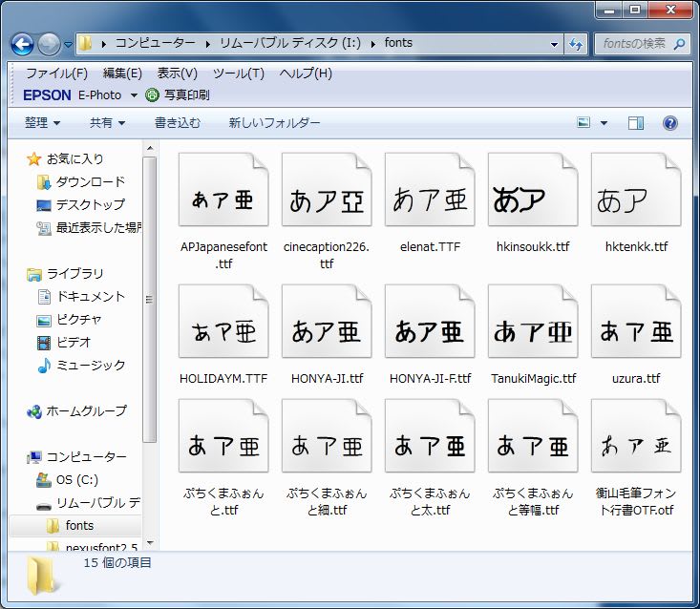This screenshot has width=700, height=609.
Task: Open the ファイル(F) menu
Action: pyautogui.click(x=56, y=73)
